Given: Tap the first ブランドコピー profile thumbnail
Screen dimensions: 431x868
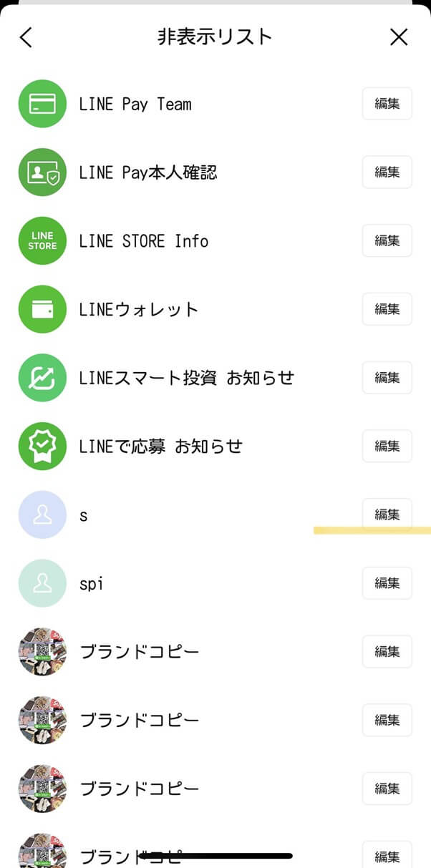Looking at the screenshot, I should (x=42, y=651).
